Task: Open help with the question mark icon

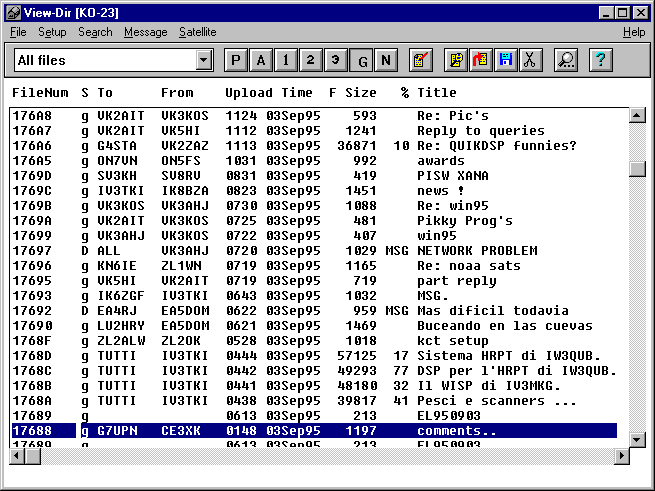Action: [600, 60]
